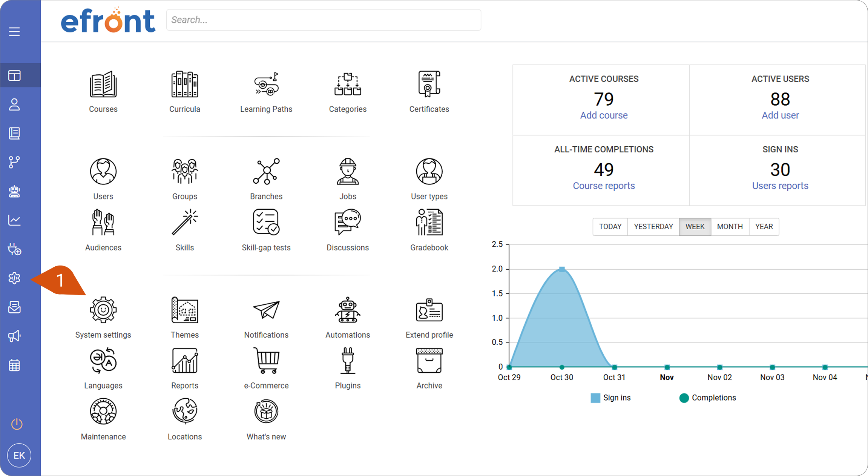Image resolution: width=868 pixels, height=476 pixels.
Task: Open the Courses icon
Action: point(103,84)
